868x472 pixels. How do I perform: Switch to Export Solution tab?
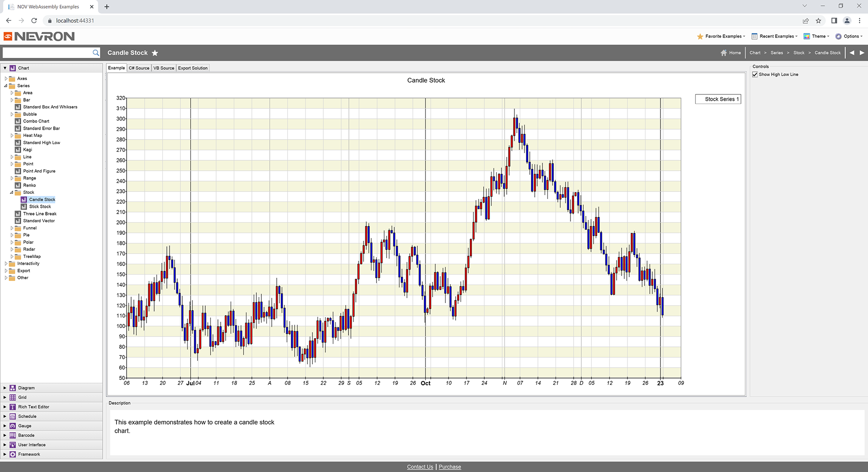(193, 68)
